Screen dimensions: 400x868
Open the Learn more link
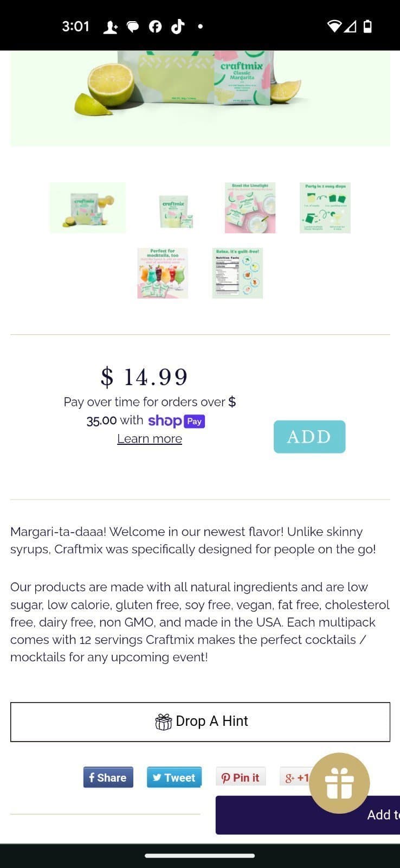pos(149,438)
